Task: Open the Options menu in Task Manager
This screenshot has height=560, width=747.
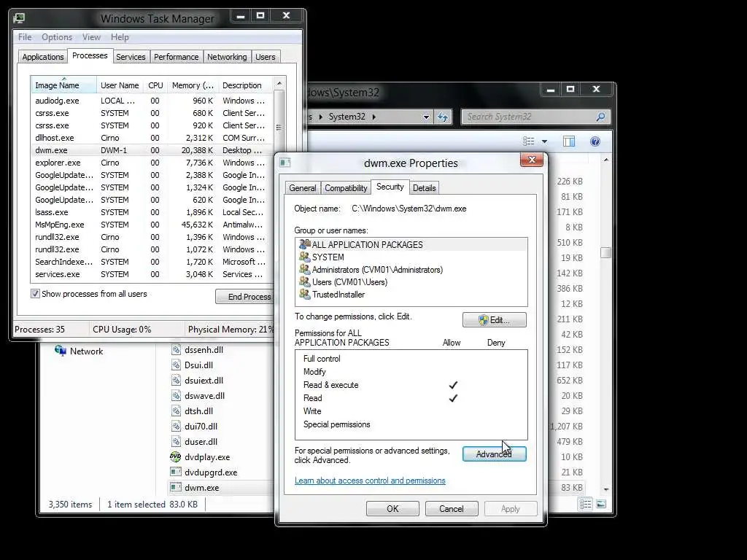Action: 57,37
